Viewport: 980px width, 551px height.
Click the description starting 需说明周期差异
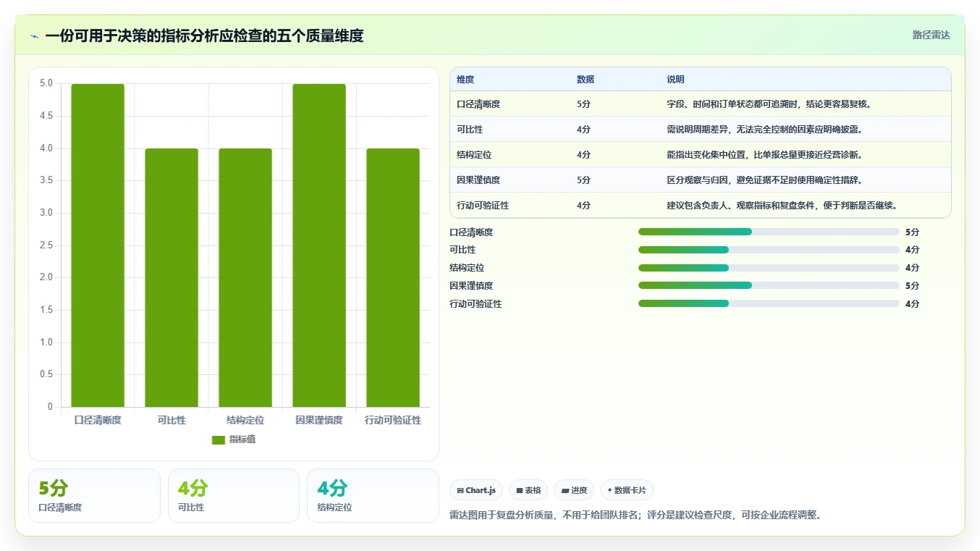(x=764, y=130)
